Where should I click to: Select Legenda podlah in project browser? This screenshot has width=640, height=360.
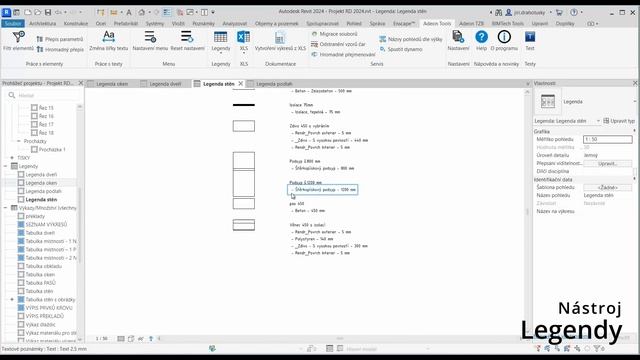(x=43, y=191)
